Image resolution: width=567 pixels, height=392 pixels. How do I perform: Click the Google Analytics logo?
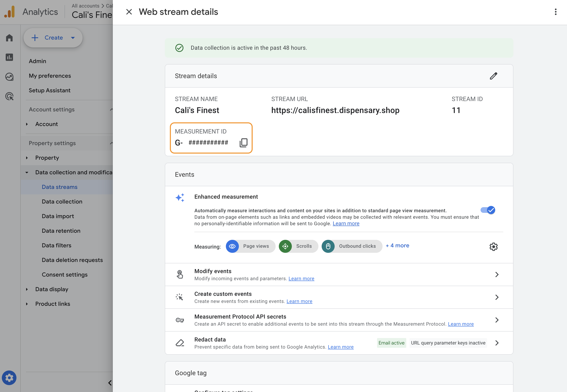[9, 12]
